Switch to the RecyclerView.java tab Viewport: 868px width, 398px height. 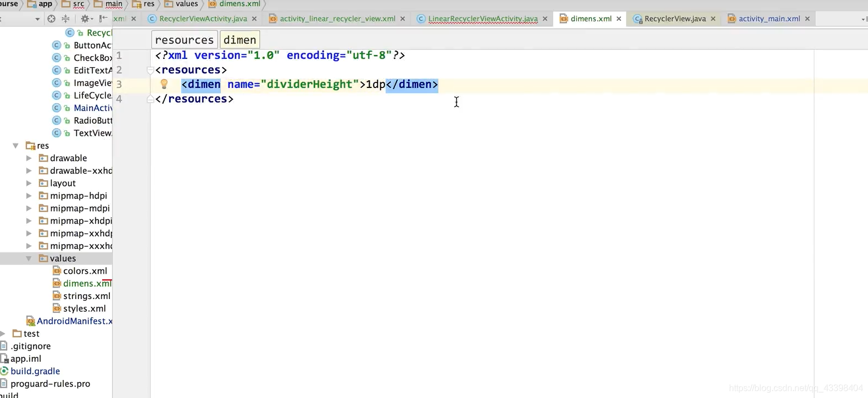click(675, 19)
